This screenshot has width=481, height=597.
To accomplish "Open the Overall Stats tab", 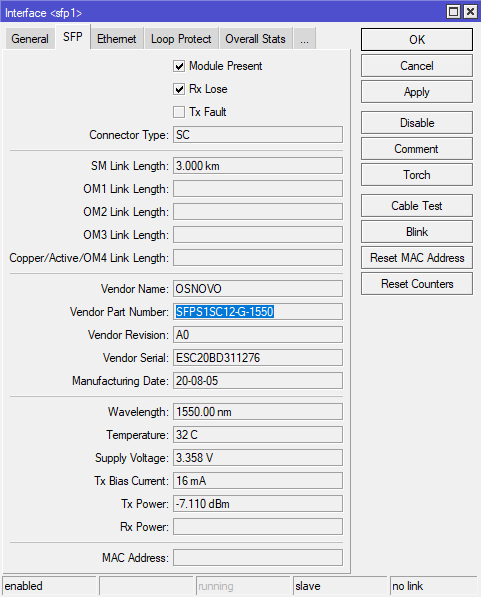I will coord(255,38).
